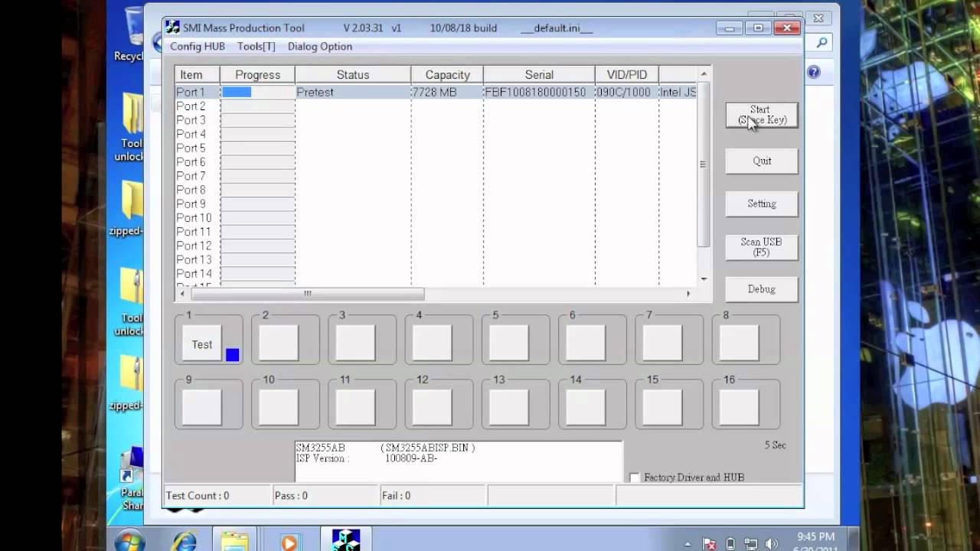Screen dimensions: 980x551
Task: Launch Internet Explorer from the taskbar
Action: pyautogui.click(x=184, y=542)
